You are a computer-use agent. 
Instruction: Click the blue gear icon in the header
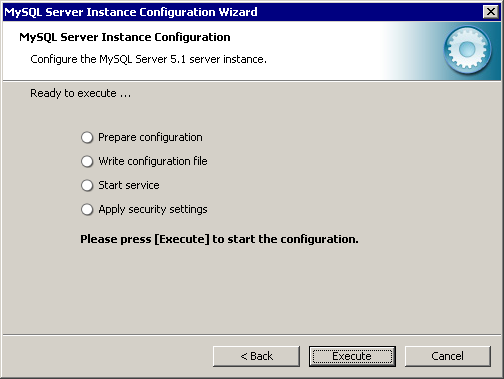[467, 50]
